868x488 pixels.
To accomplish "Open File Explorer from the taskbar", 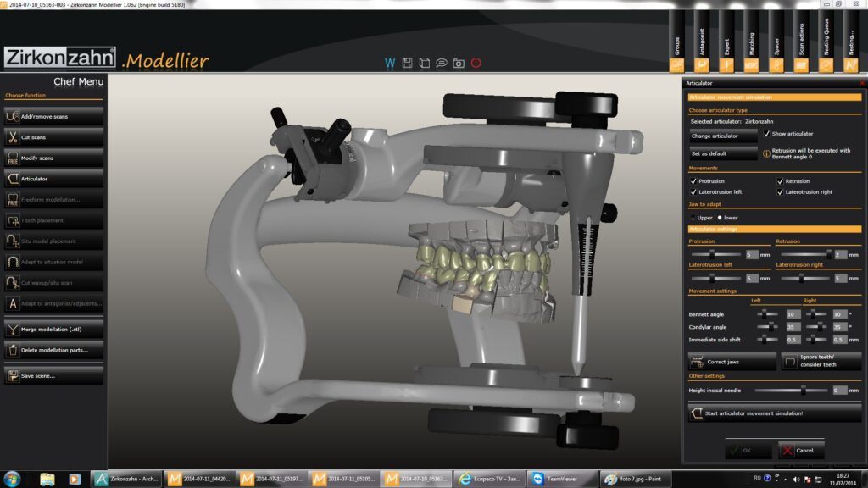I will pyautogui.click(x=47, y=479).
